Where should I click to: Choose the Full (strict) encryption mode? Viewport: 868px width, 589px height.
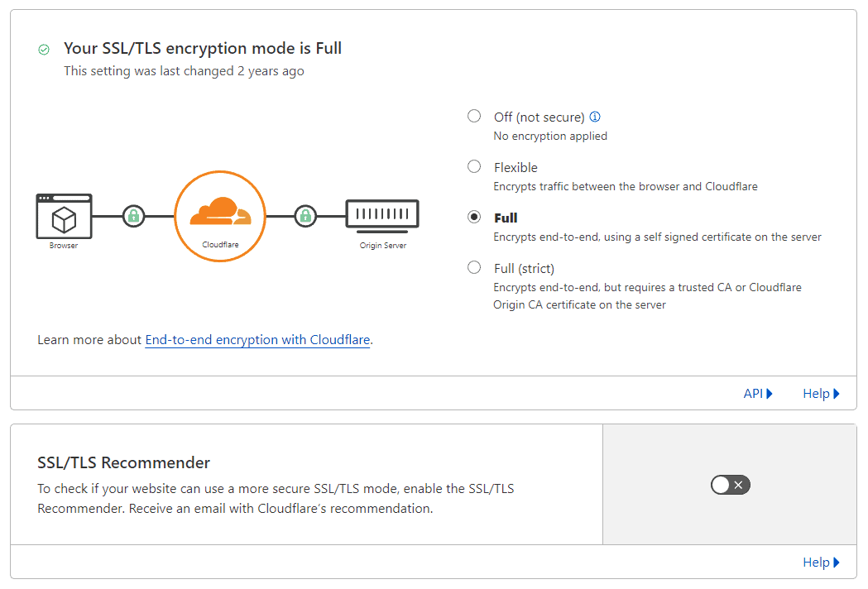[473, 267]
